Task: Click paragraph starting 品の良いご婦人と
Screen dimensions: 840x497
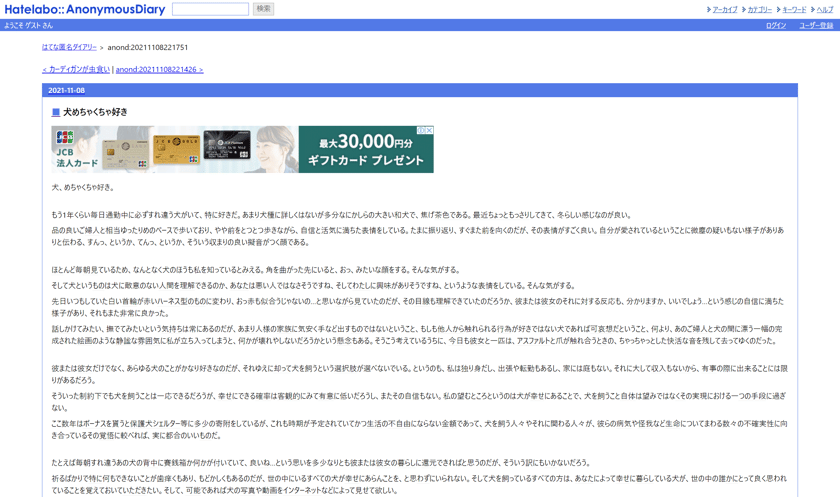Action: click(x=418, y=236)
